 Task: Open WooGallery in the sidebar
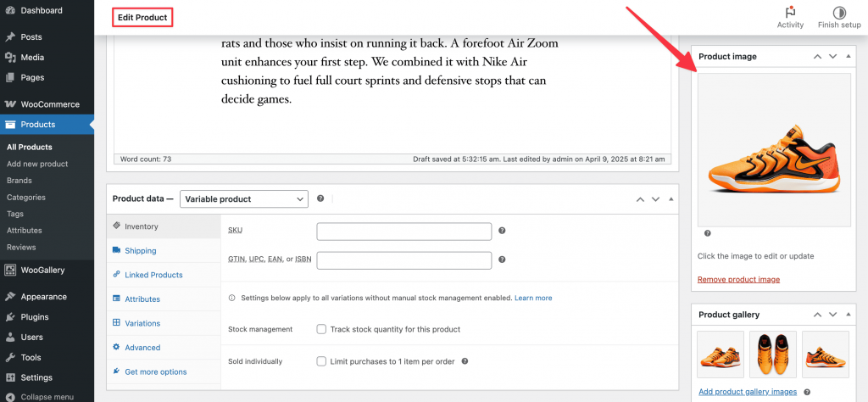(42, 271)
